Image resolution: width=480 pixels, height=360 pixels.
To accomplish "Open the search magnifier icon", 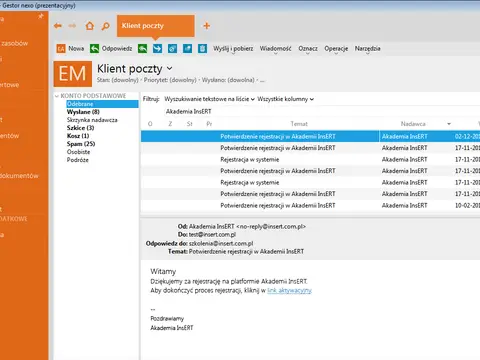I will 105,26.
